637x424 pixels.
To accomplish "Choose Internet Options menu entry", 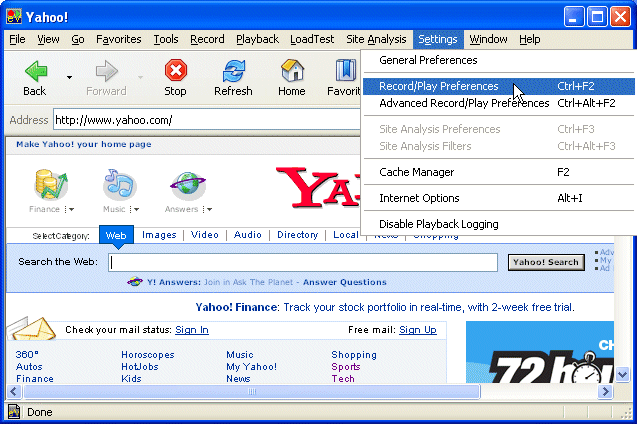I will pos(499,198).
